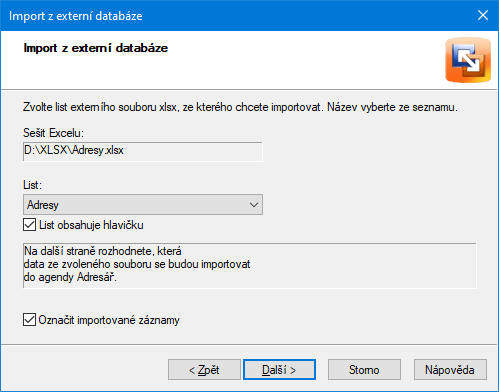Cancel the import using Storno
Viewport: 499px width, 392px height.
pyautogui.click(x=364, y=370)
